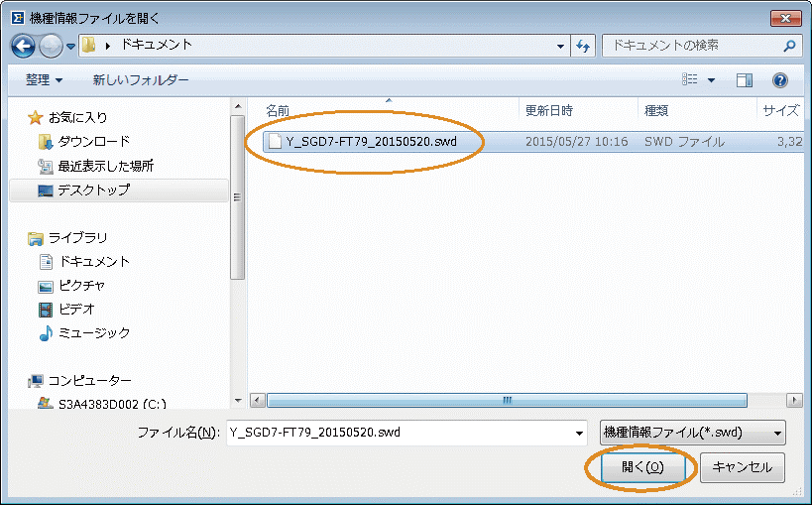Select file Y_SGD7-FT79_20150520.swd in list
The height and width of the screenshot is (505, 812).
click(x=372, y=142)
